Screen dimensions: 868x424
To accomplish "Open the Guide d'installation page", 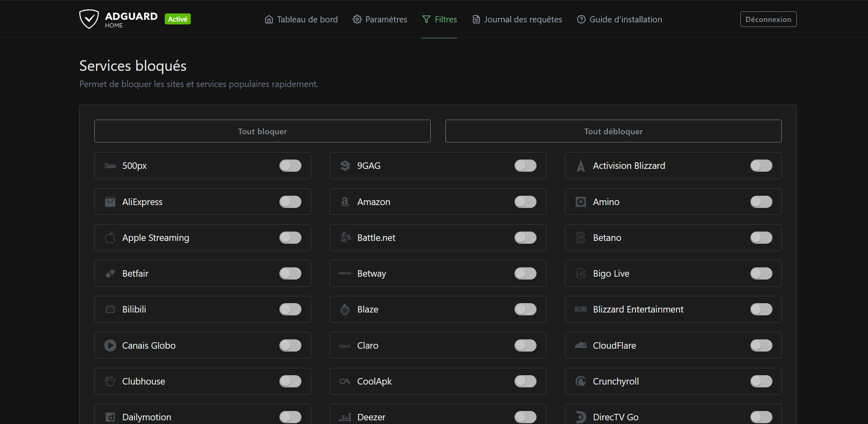I will click(619, 19).
